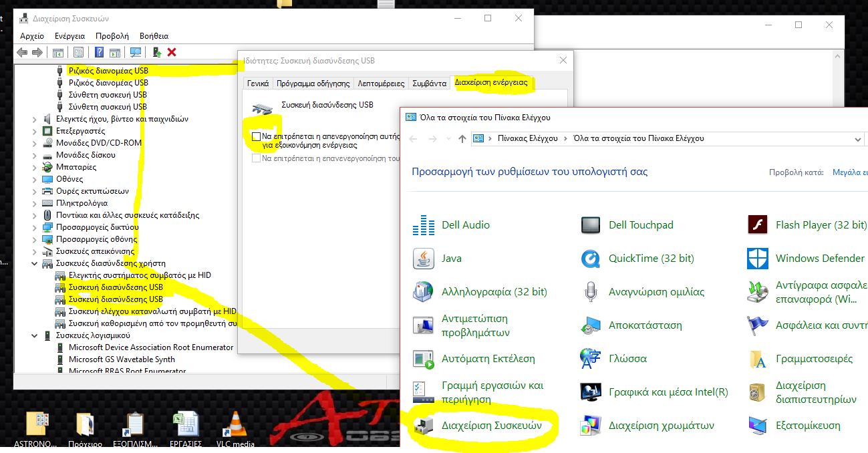Open the Βοήθεια menu
Screen dimensions: 868x453
coord(154,36)
